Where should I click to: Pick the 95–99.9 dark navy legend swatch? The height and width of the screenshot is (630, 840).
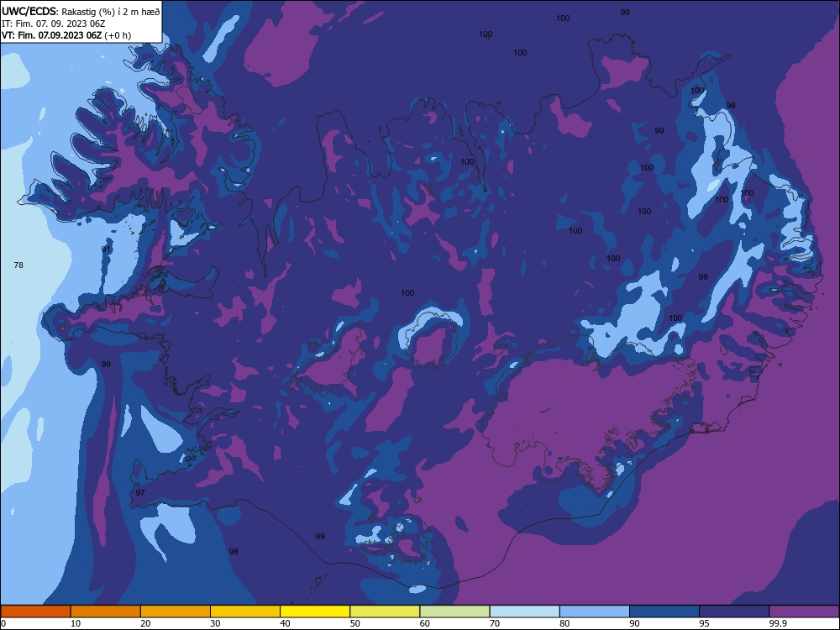point(734,612)
